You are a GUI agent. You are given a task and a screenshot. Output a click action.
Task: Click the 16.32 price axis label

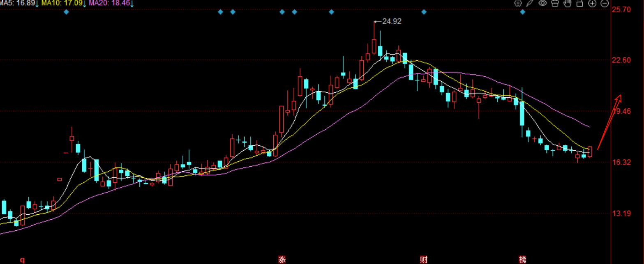[621, 162]
